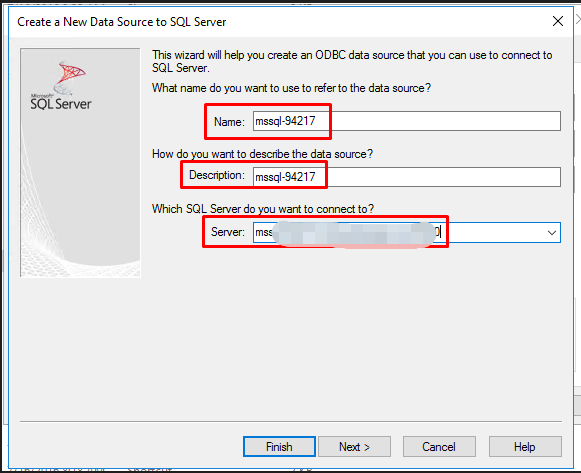Image resolution: width=581 pixels, height=473 pixels.
Task: Focus the Name text field
Action: tap(406, 121)
